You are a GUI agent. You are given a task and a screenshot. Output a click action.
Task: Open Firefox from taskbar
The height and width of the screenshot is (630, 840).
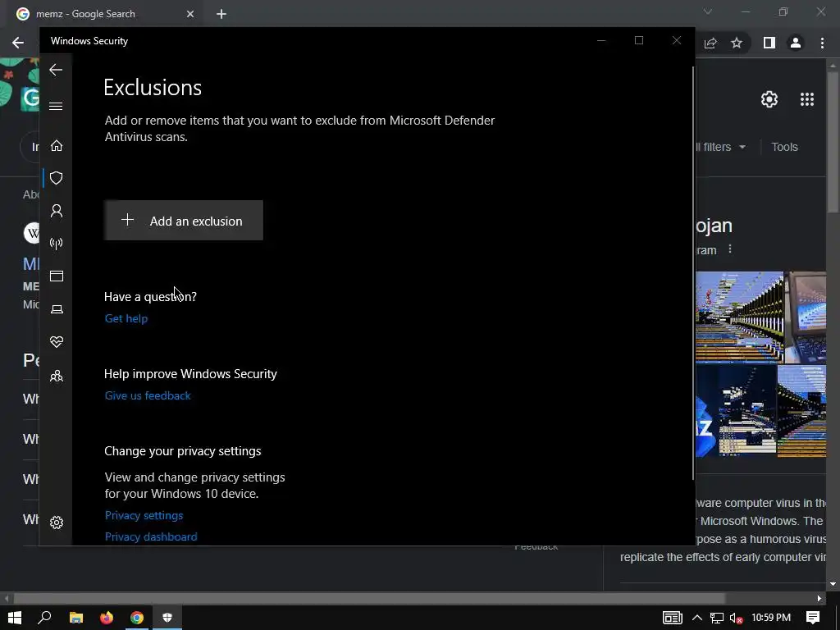107,618
